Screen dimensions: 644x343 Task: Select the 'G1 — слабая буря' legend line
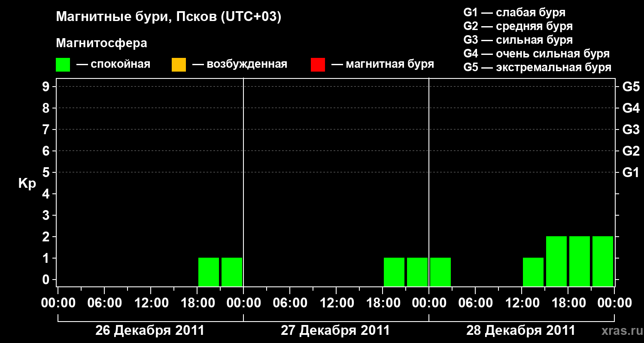514,12
